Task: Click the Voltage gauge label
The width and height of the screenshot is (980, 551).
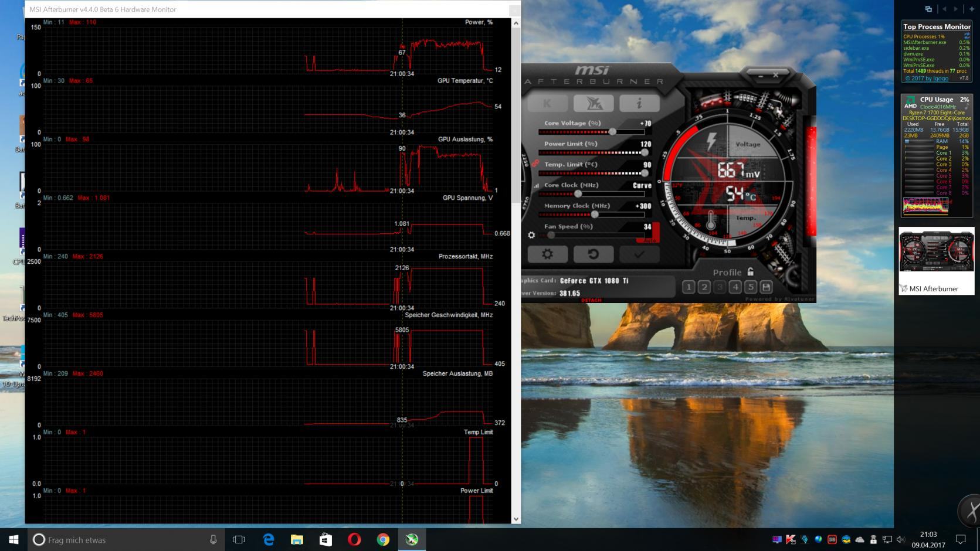Action: point(748,144)
